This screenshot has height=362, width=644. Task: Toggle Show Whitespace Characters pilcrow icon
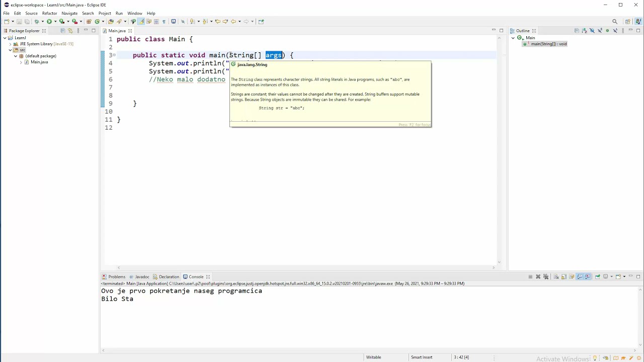coord(164,21)
